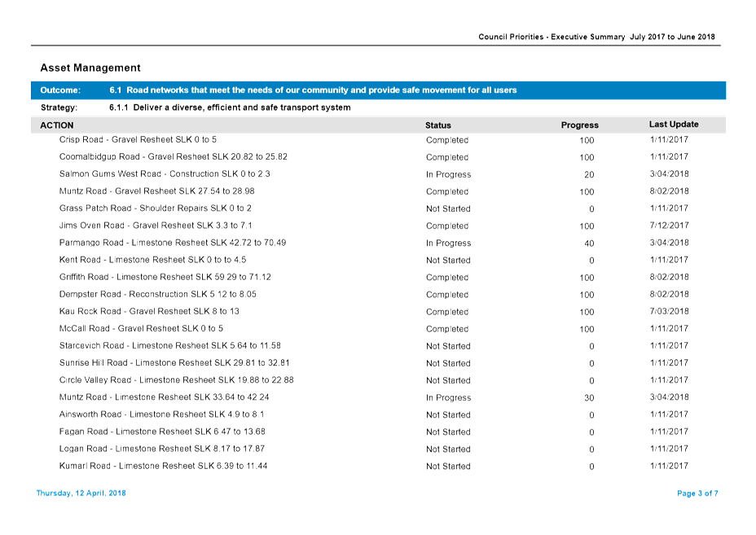The image size is (756, 535).
Task: Select Starcevich Road - Limestone Resheet row
Action: [379, 346]
